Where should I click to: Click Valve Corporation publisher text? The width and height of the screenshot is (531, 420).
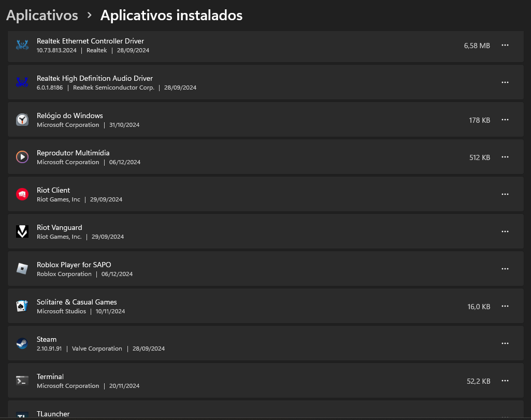coord(97,349)
